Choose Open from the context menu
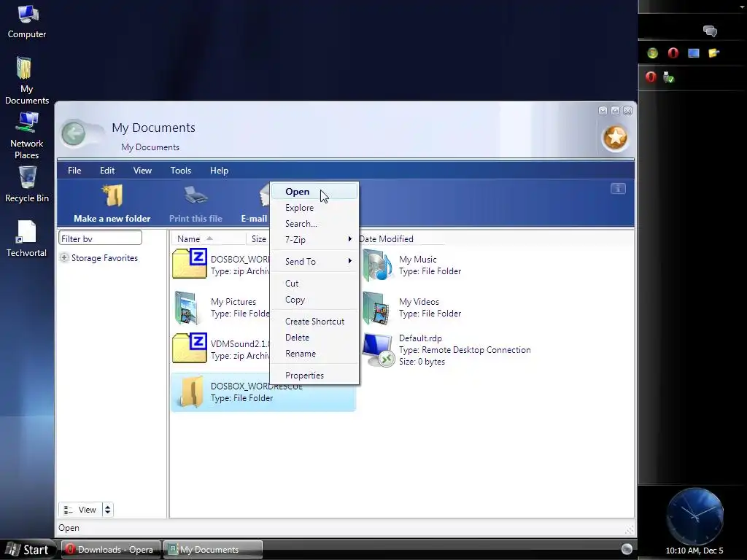This screenshot has height=560, width=747. (x=314, y=192)
